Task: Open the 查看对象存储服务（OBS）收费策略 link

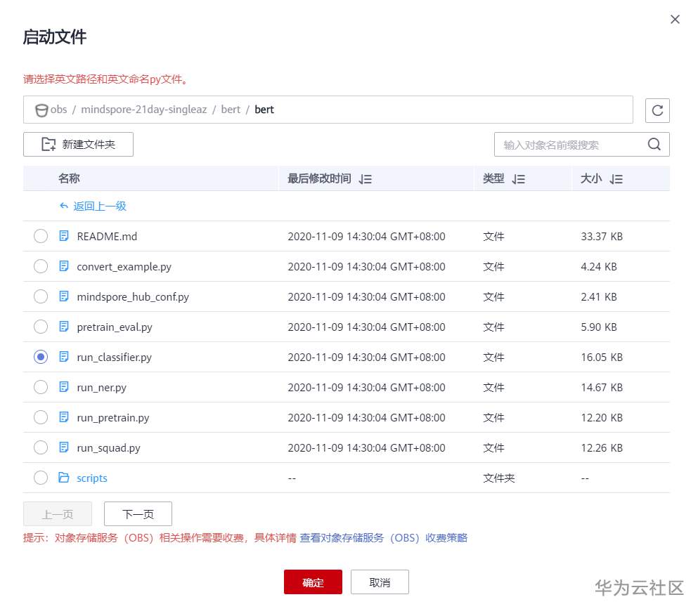Action: pyautogui.click(x=383, y=538)
